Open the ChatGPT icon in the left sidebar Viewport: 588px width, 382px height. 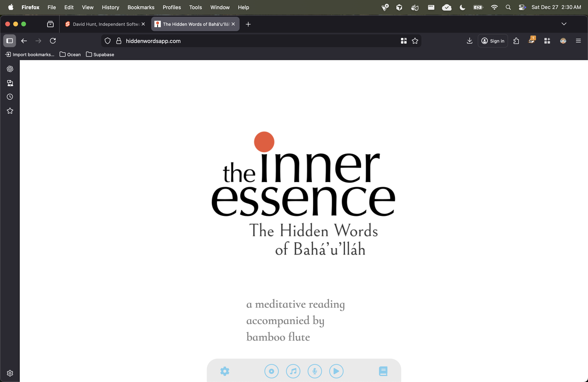point(10,69)
